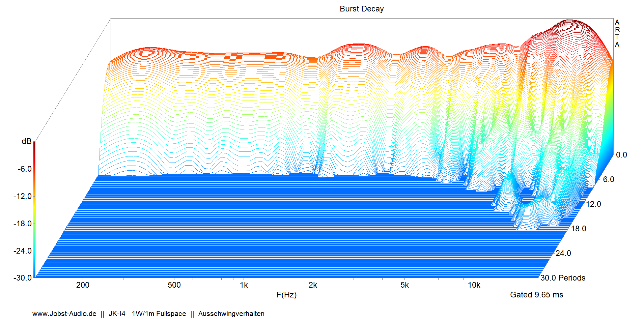This screenshot has width=644, height=319.
Task: Click the F(Hz) axis title
Action: (286, 295)
